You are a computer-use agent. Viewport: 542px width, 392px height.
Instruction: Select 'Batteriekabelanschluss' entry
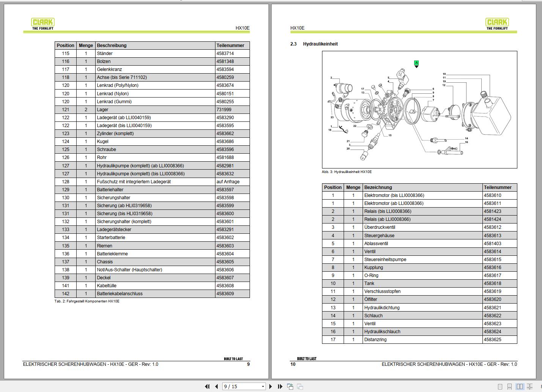coord(120,294)
